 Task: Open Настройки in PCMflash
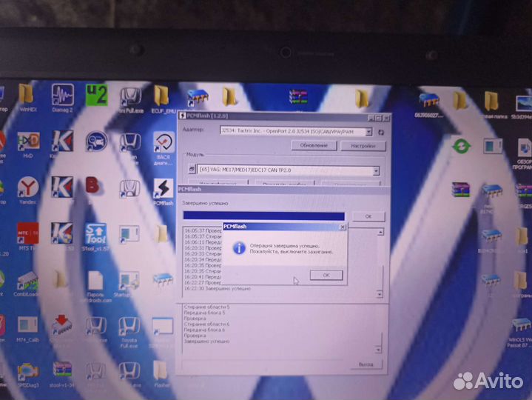click(363, 145)
